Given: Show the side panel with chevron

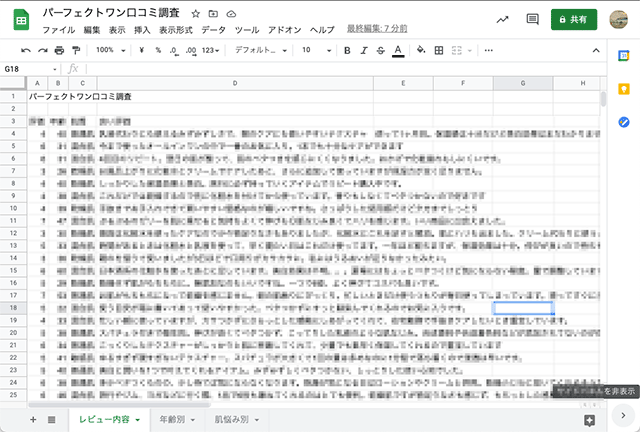Looking at the screenshot, I should tap(623, 416).
